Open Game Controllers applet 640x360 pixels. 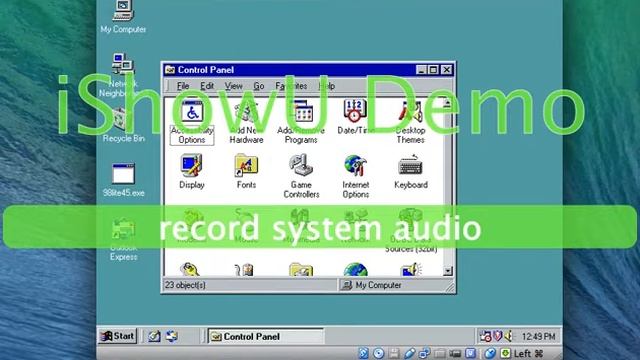click(x=301, y=176)
